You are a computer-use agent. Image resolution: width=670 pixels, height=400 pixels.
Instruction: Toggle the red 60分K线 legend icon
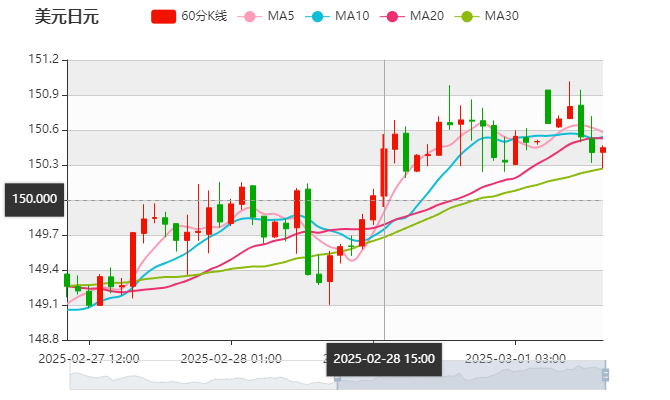(x=163, y=16)
